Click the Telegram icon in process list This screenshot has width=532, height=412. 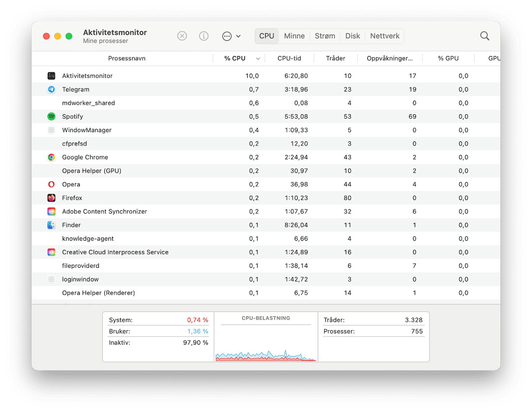[51, 89]
